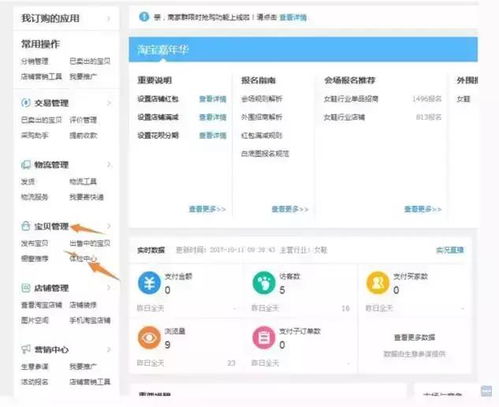
Task: Open 女鞋行业店铺 entry
Action: tap(344, 117)
